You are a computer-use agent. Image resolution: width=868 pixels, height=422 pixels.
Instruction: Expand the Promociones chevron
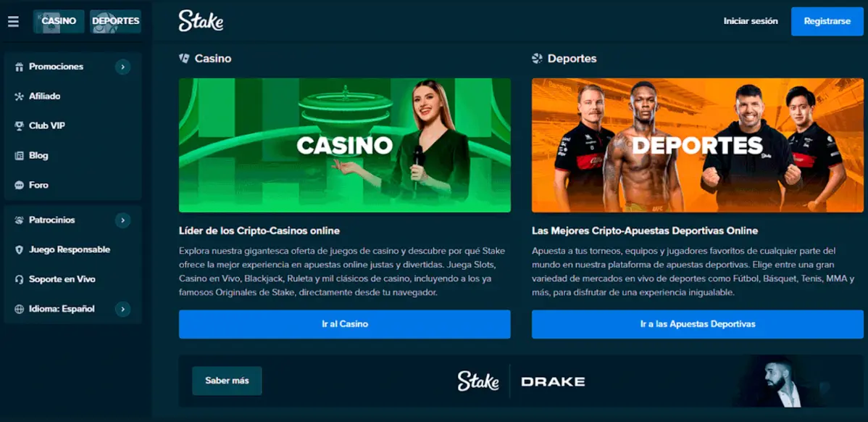coord(123,67)
